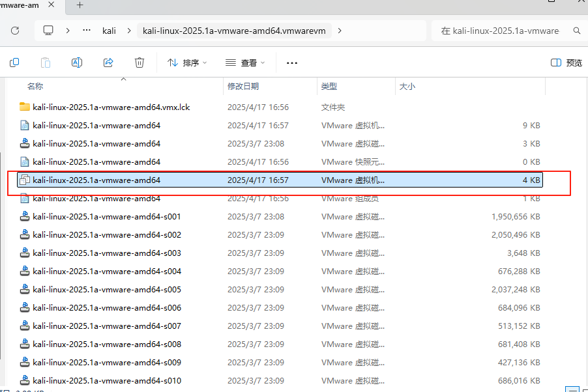
Task: Click the disk icon of the s005 file
Action: click(25, 289)
